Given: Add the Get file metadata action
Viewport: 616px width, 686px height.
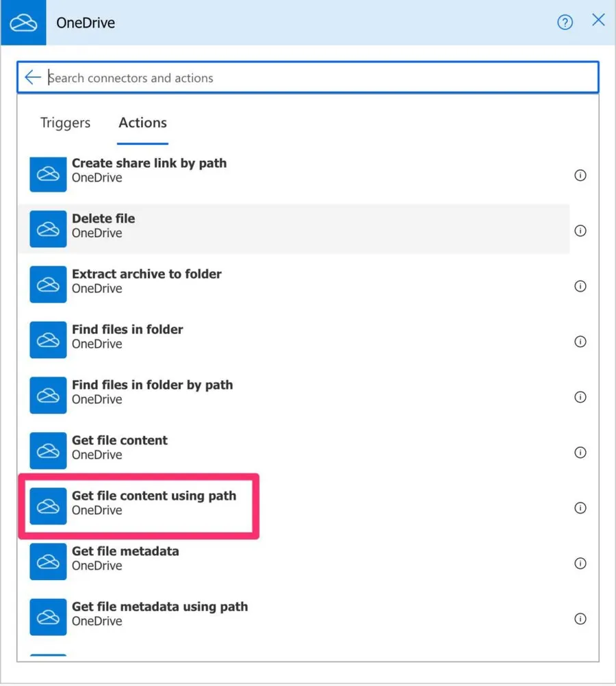Looking at the screenshot, I should click(125, 558).
